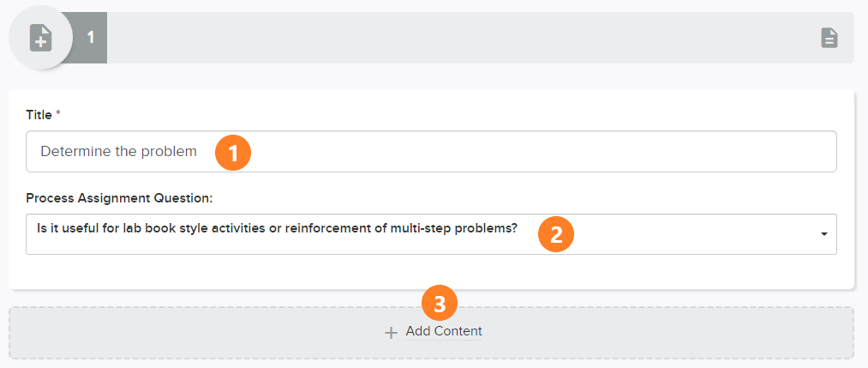Screen dimensions: 868x368
Task: Click the 'Determine the problem' placeholder text
Action: tap(118, 151)
